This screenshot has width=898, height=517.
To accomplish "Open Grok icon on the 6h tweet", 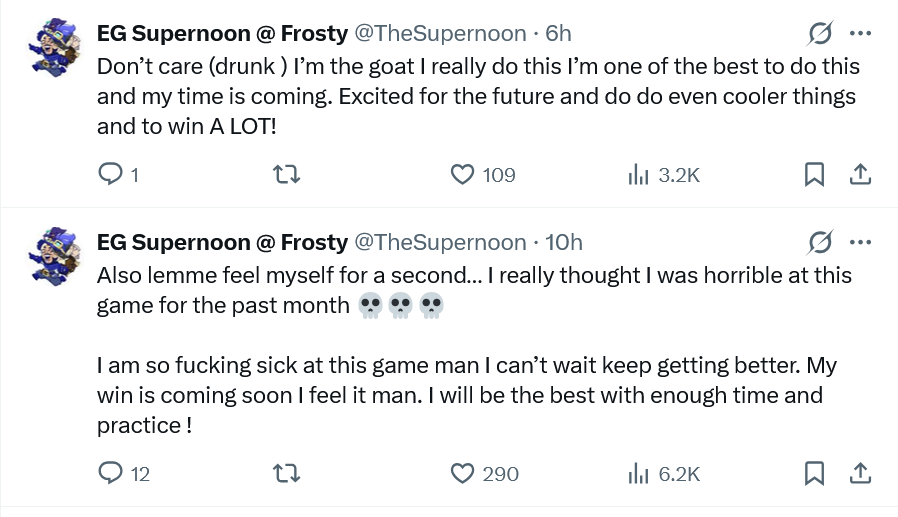I will (820, 34).
